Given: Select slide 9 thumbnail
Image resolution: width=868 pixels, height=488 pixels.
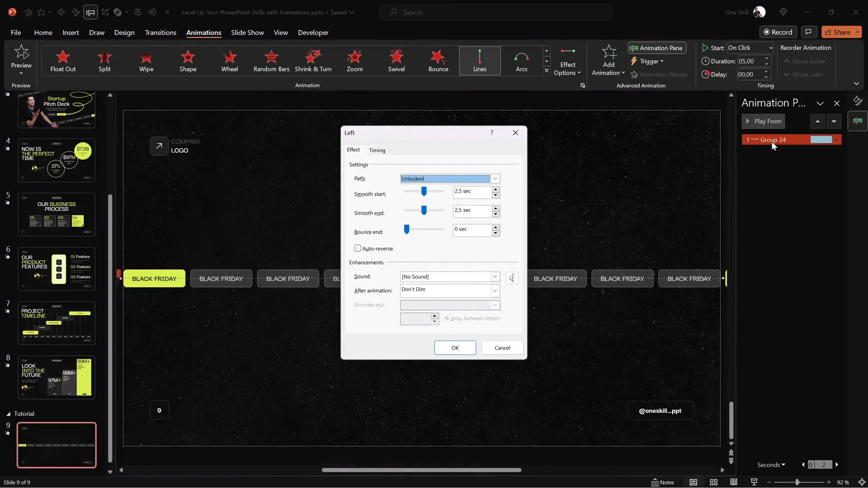Looking at the screenshot, I should (57, 445).
